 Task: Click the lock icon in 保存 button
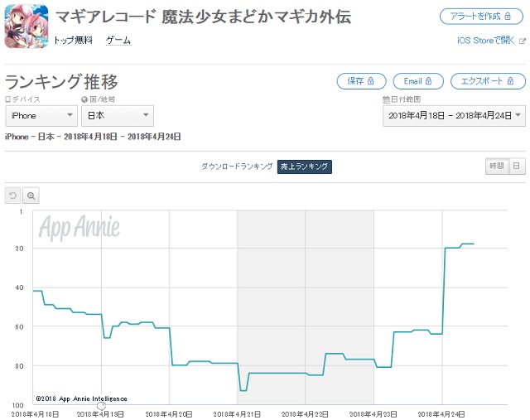point(370,81)
